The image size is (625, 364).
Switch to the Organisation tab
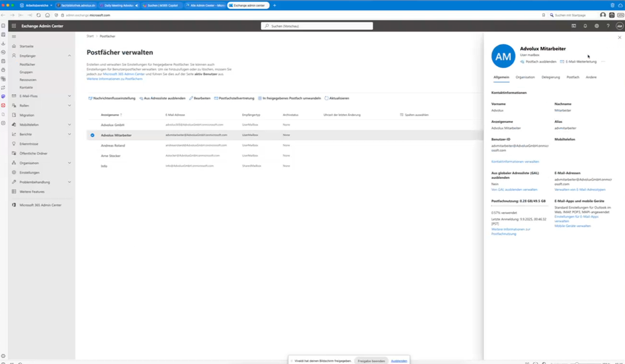525,77
